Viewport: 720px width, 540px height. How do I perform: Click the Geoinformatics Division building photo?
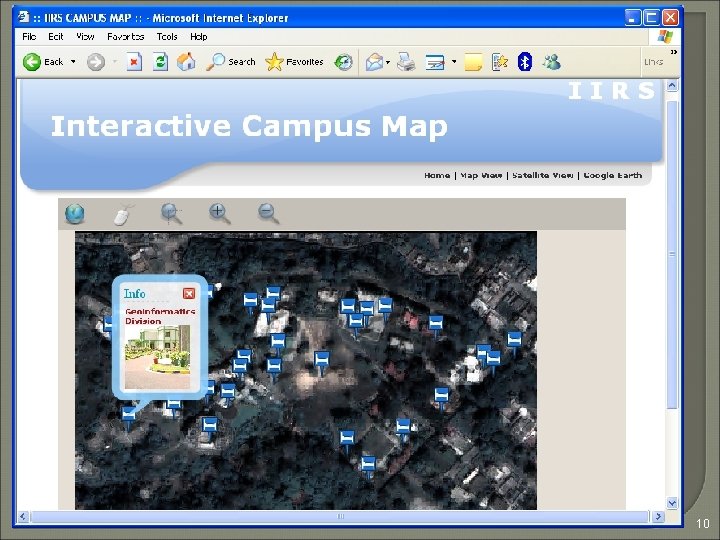[158, 357]
